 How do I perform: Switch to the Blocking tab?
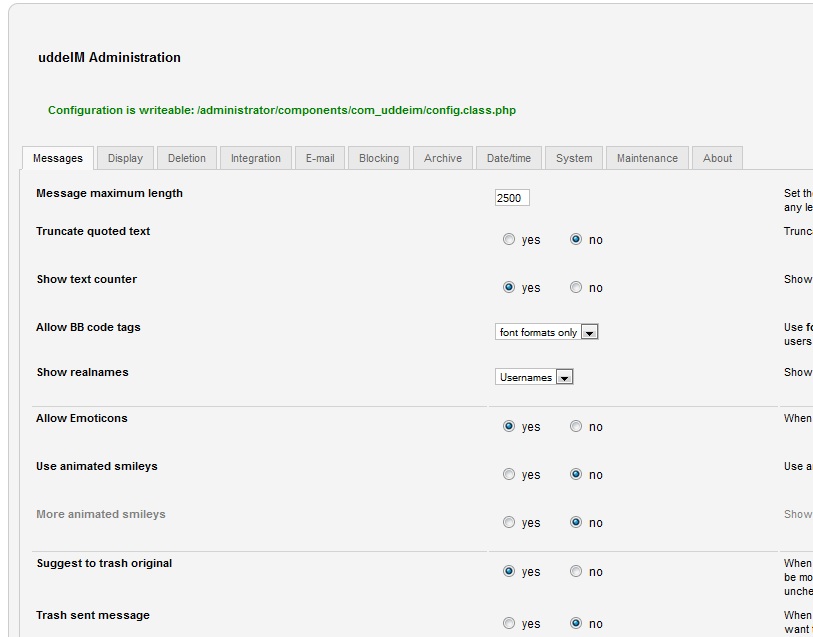pos(379,158)
